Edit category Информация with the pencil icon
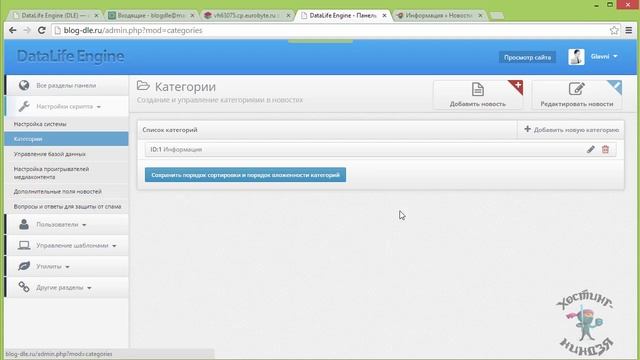 (x=591, y=149)
